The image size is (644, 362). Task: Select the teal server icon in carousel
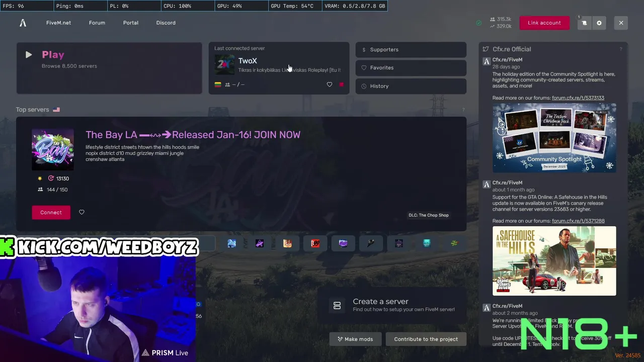[x=427, y=243]
